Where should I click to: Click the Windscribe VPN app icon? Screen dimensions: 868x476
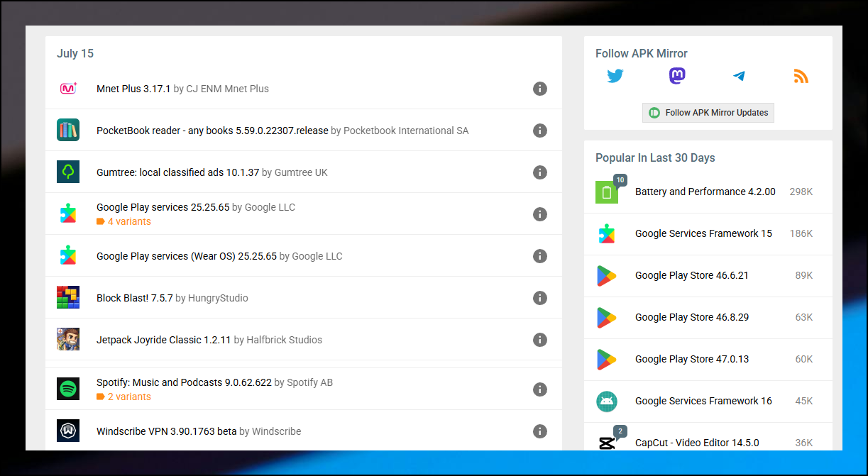[x=68, y=431]
